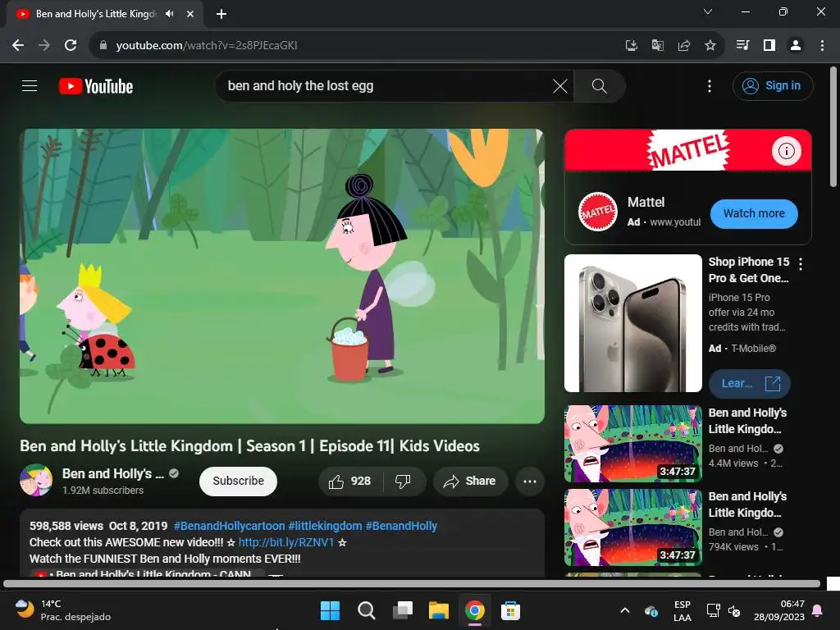This screenshot has height=630, width=840.
Task: Click the horizontal scrollbar
Action: tap(412, 584)
